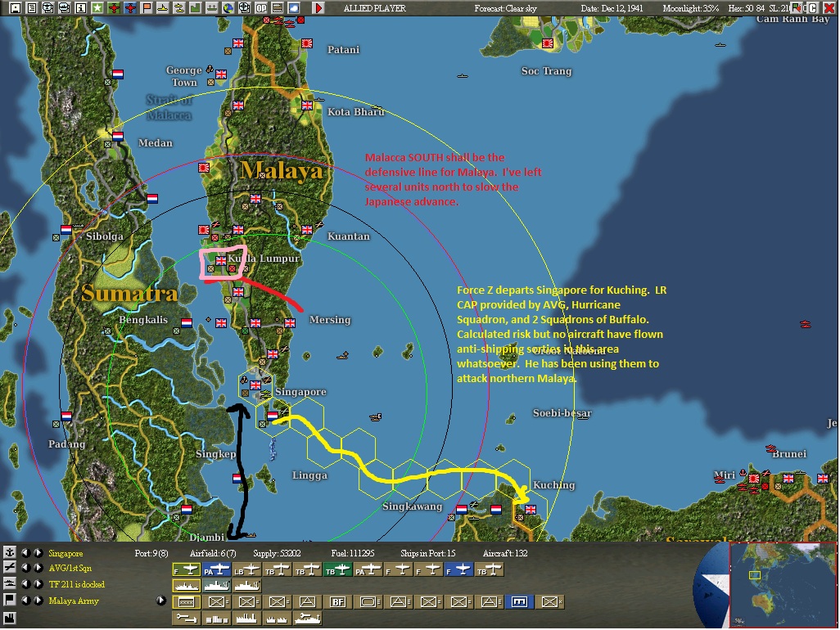The width and height of the screenshot is (840, 630).
Task: Click the ship-with-wrench repair icon
Action: click(x=308, y=619)
